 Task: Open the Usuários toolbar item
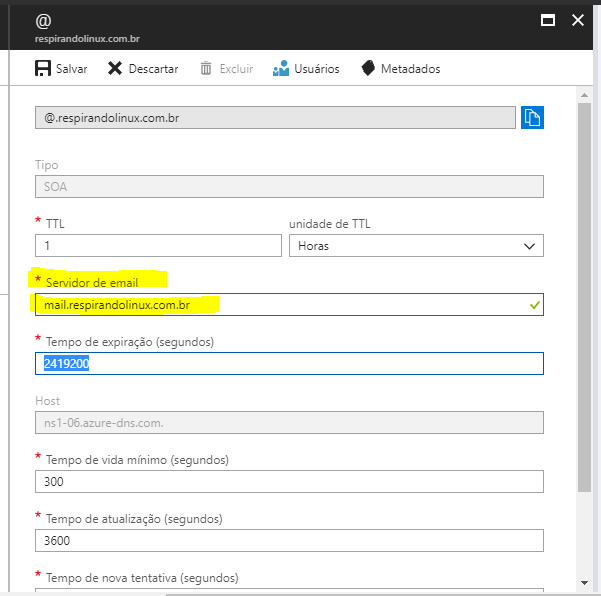[317, 69]
